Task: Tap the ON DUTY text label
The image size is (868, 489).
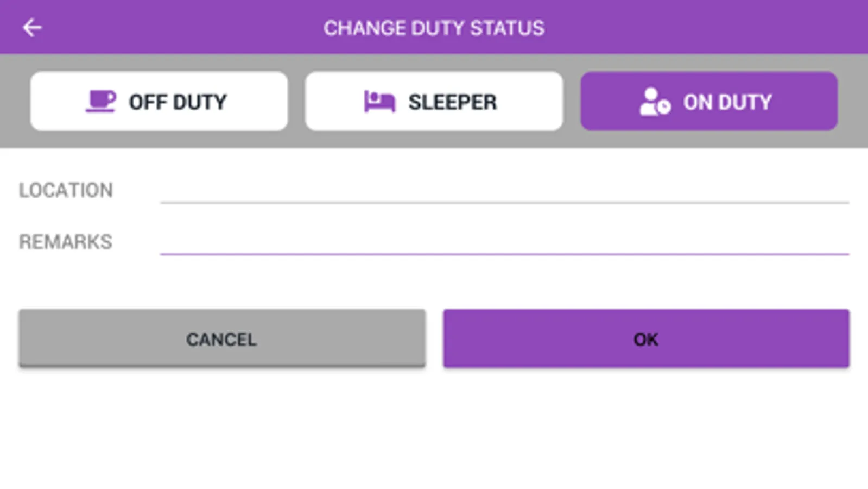Action: (727, 102)
